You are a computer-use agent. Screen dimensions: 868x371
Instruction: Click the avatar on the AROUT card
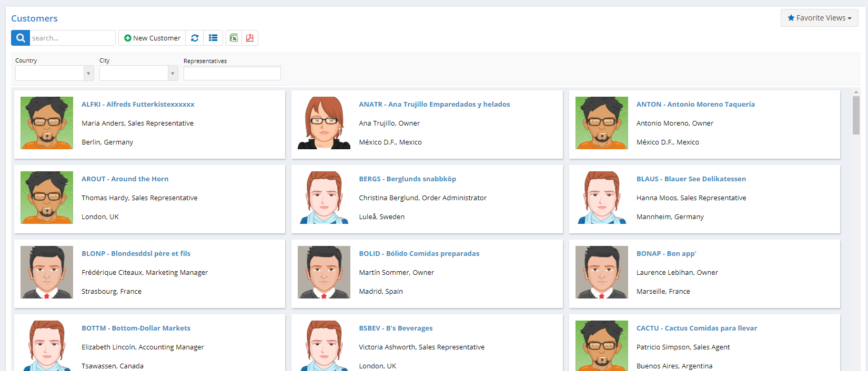coord(47,198)
